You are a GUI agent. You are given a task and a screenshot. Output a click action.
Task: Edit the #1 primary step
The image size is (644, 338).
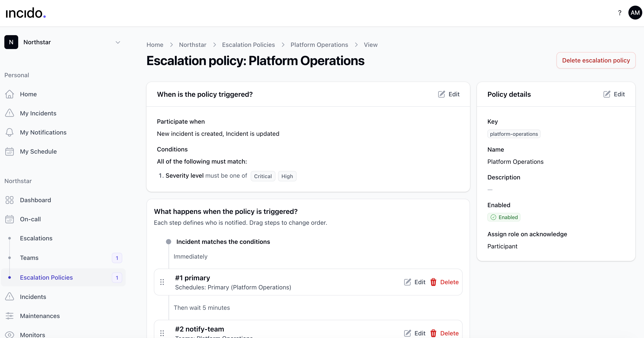pyautogui.click(x=415, y=282)
